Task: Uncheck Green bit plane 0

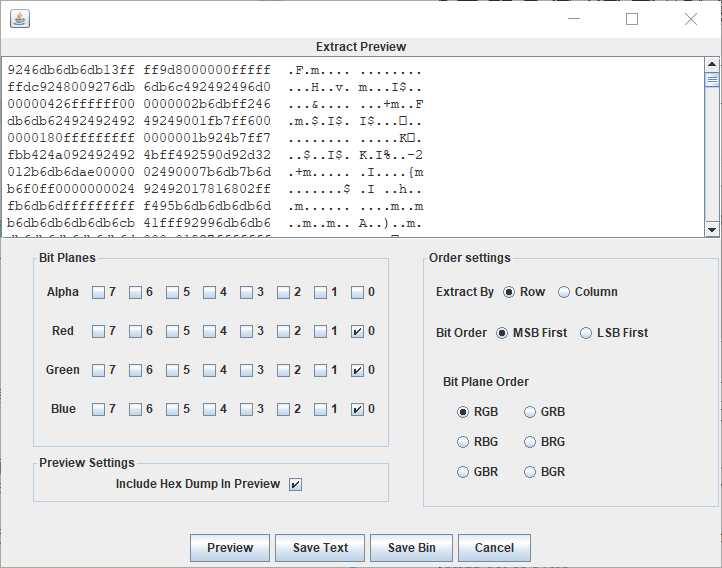Action: tap(357, 371)
